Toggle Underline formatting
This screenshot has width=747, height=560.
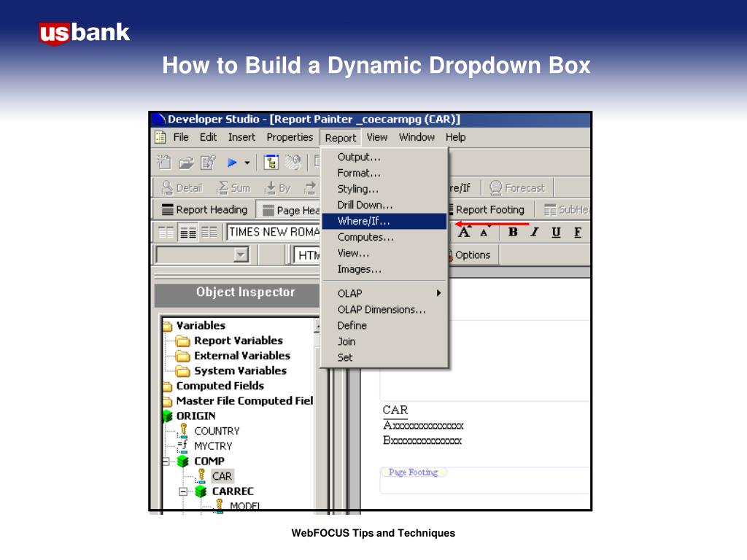(556, 233)
